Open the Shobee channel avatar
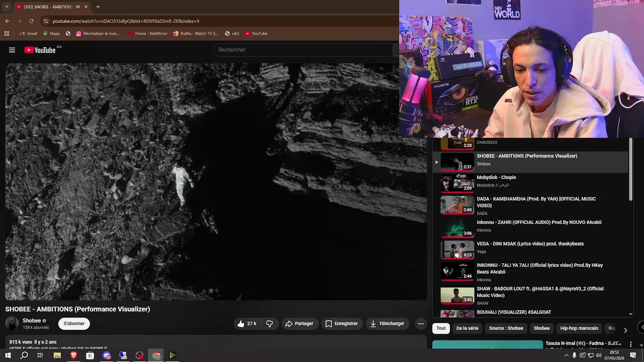Screen dimensions: 644x362 point(12,324)
